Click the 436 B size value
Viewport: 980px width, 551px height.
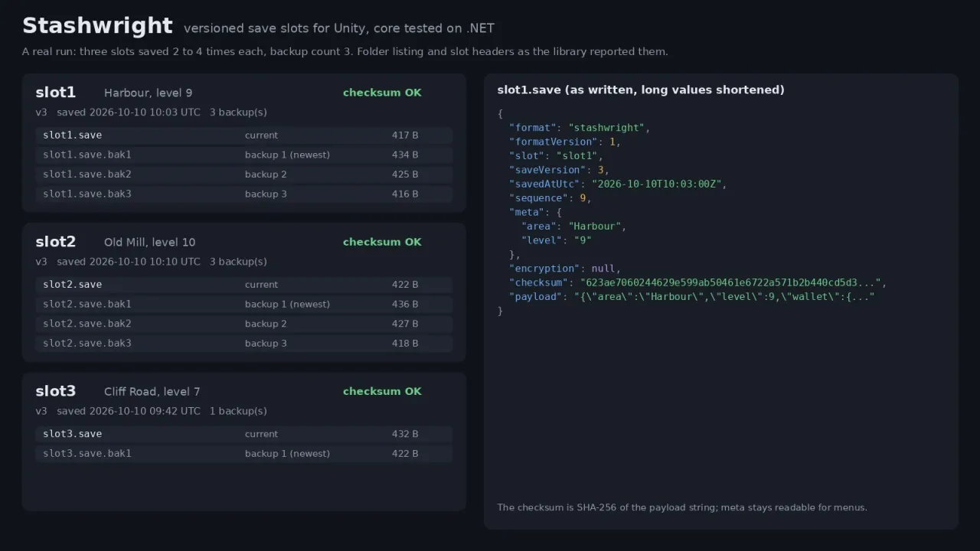coord(405,305)
